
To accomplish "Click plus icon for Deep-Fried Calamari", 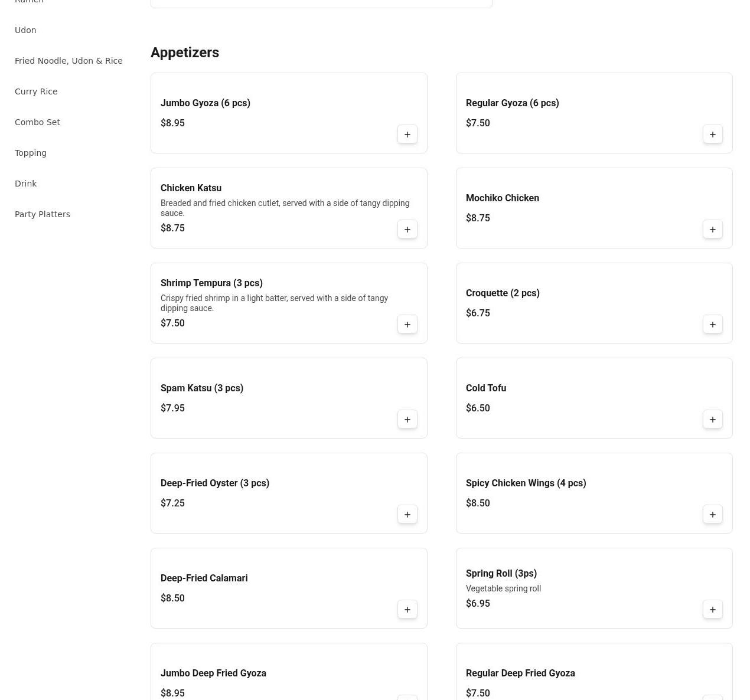I will [x=407, y=610].
